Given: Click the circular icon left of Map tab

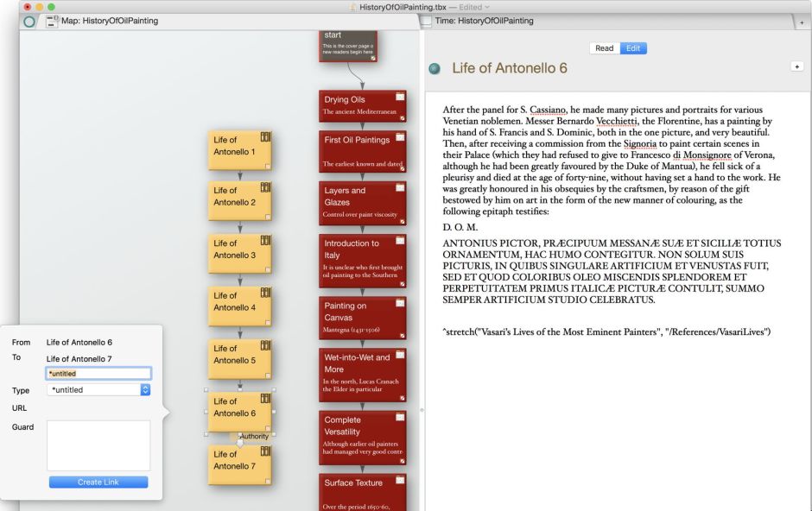Looking at the screenshot, I should click(30, 21).
